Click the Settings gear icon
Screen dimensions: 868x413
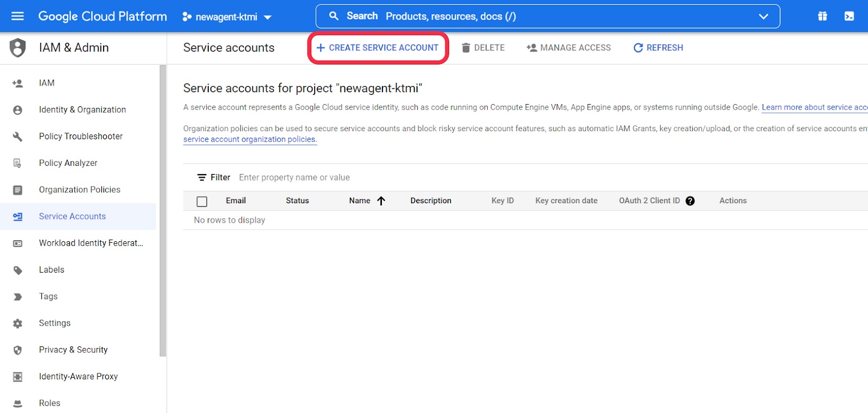[17, 324]
